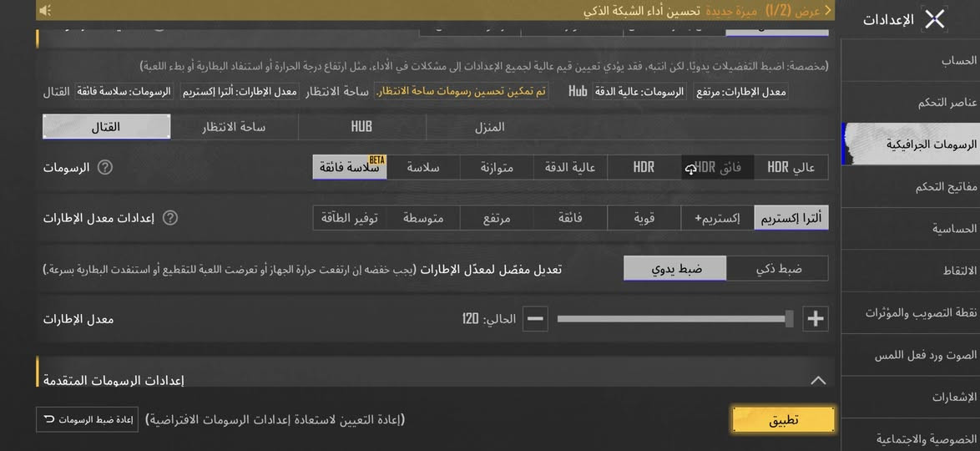Select plain "HDR" graphics quality
Screen dimensions: 980x451
pos(644,167)
